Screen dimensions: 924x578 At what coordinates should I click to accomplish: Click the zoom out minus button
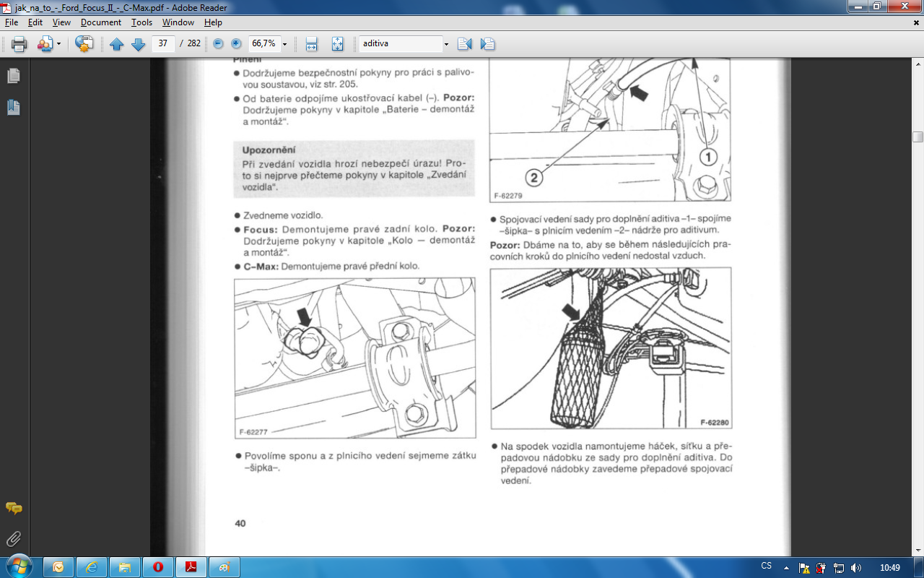tap(218, 44)
